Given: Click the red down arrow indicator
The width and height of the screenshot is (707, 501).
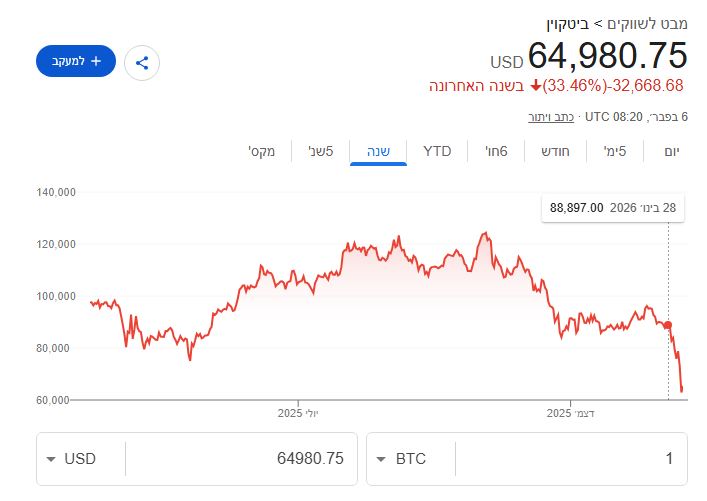Looking at the screenshot, I should pos(535,85).
